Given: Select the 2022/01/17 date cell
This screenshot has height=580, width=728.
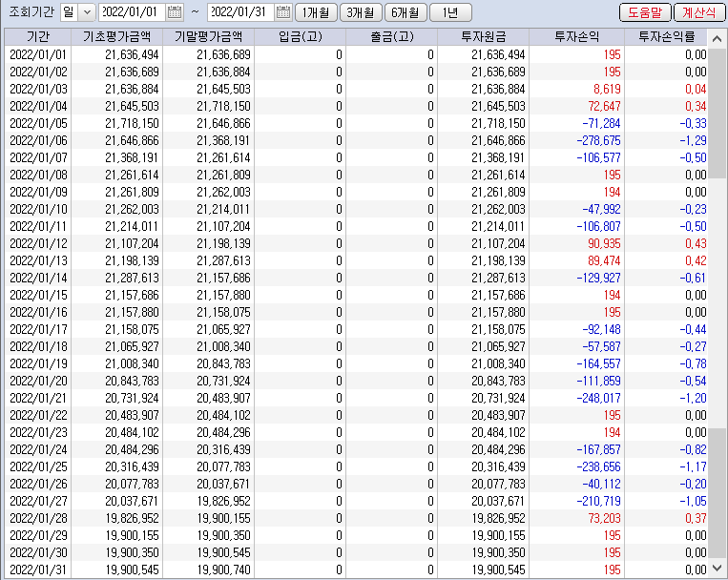Looking at the screenshot, I should (38, 330).
